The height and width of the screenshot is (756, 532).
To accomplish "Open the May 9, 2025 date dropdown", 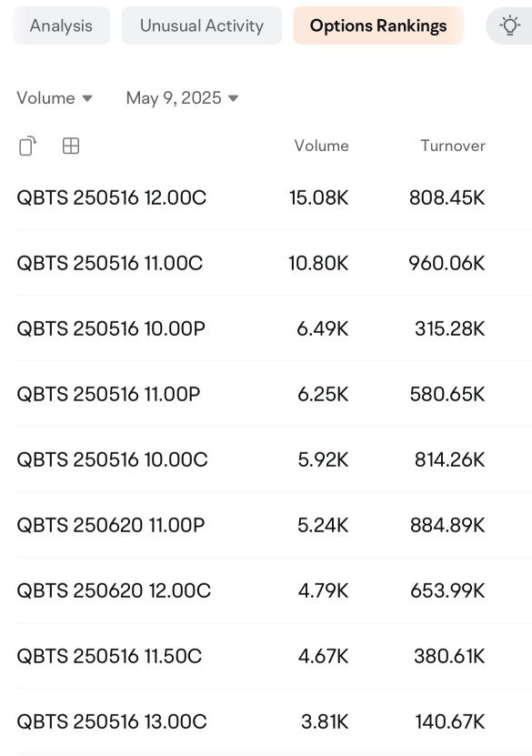I will [182, 98].
